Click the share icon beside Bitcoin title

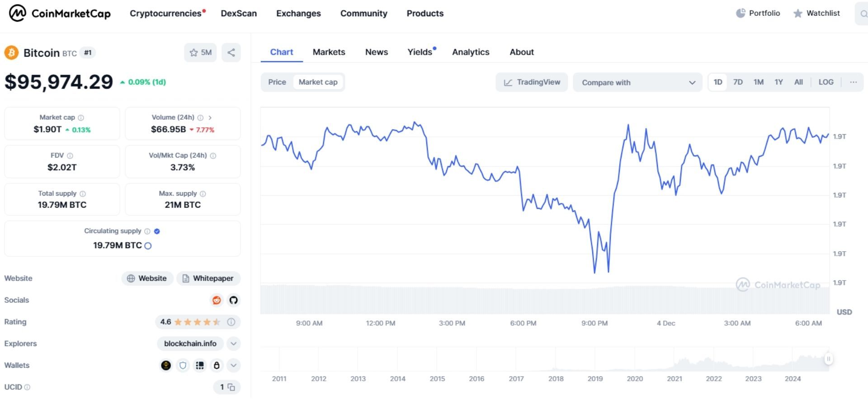pyautogui.click(x=231, y=53)
